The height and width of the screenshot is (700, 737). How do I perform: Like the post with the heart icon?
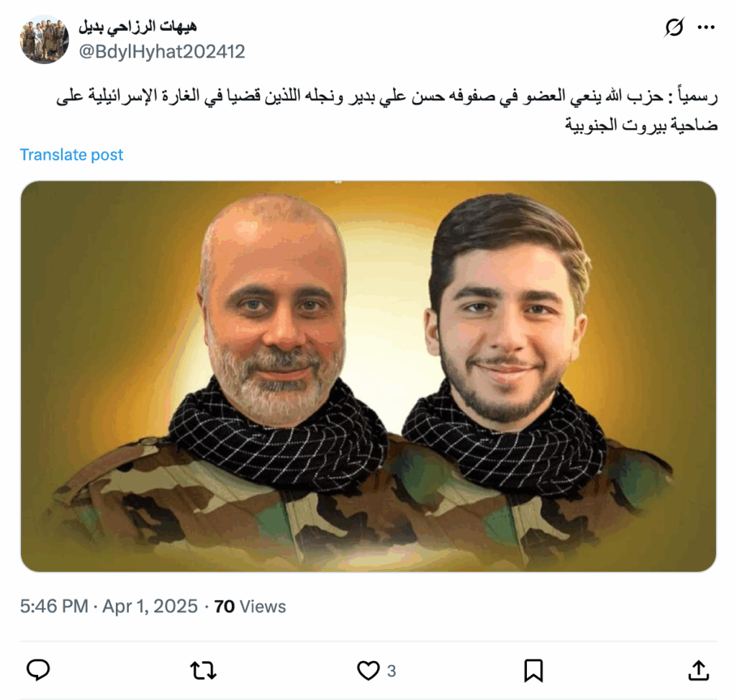tap(368, 671)
